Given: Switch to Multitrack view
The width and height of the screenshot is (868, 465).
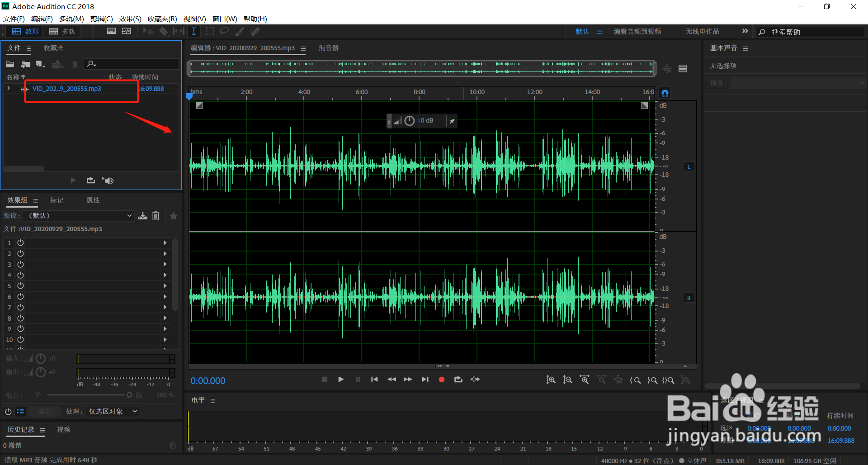Looking at the screenshot, I should coord(62,32).
